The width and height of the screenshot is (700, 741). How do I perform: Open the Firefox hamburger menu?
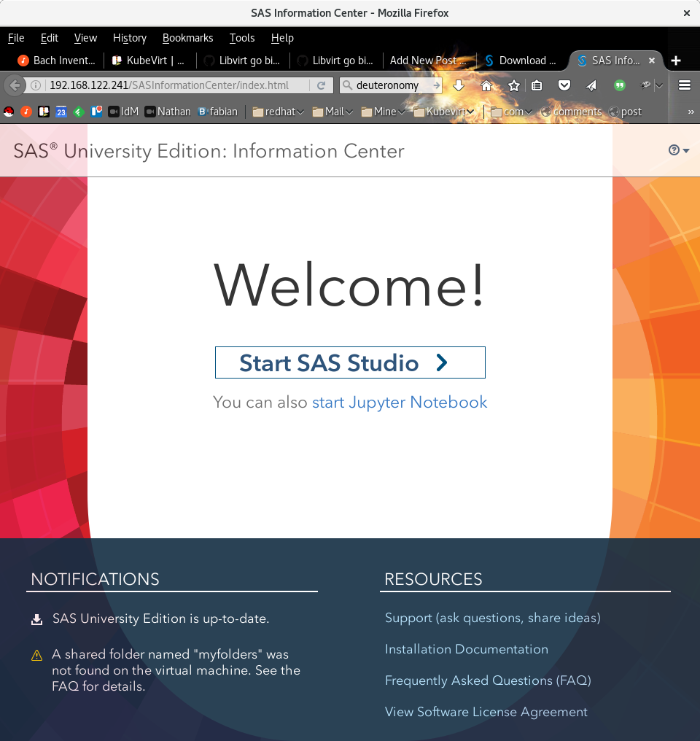pyautogui.click(x=685, y=85)
